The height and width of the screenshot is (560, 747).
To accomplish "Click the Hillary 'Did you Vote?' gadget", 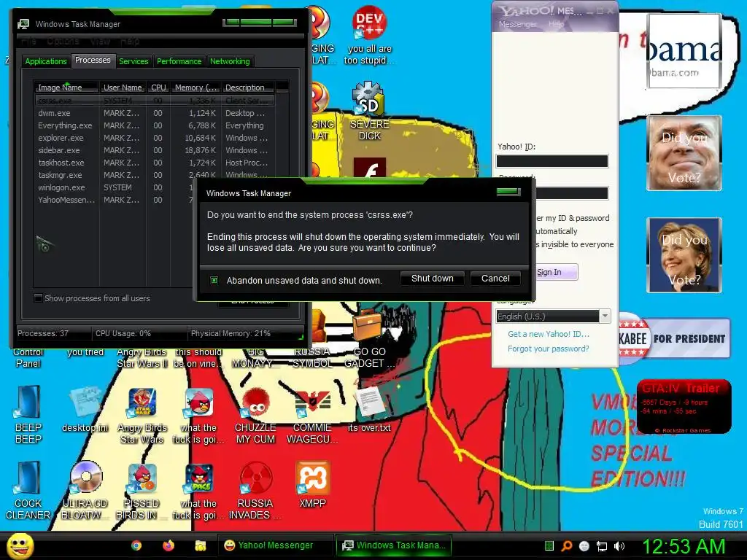I will [684, 254].
